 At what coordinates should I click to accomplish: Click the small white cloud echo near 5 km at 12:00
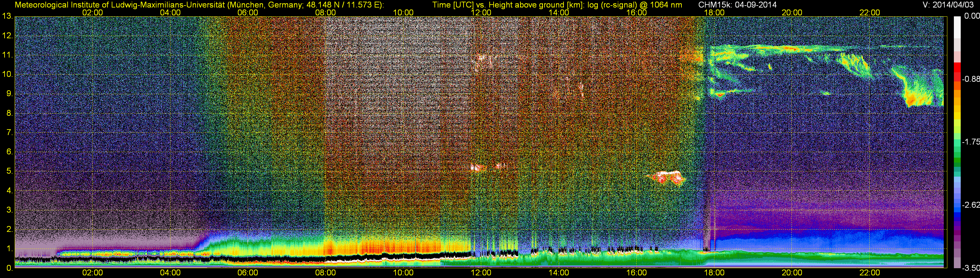click(x=479, y=167)
